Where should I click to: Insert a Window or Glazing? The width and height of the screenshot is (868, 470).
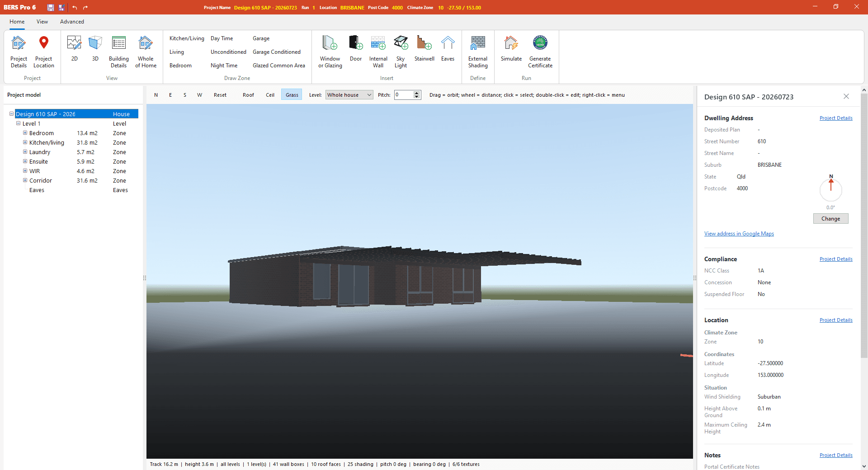pos(330,52)
